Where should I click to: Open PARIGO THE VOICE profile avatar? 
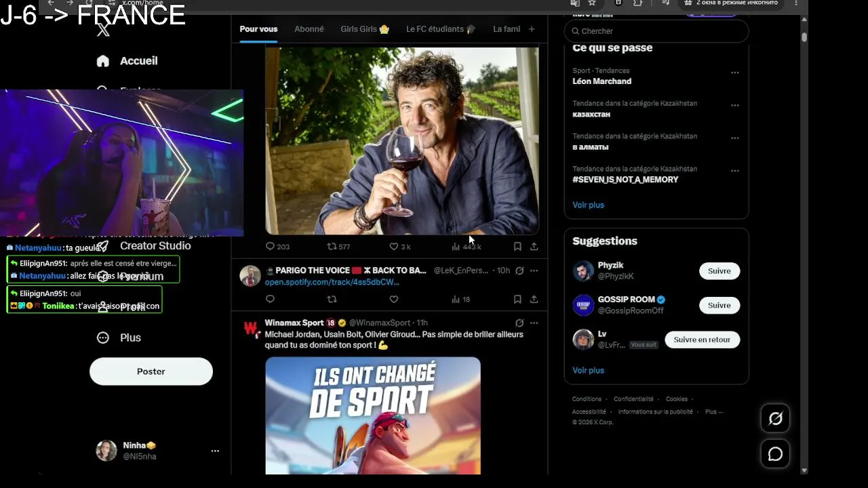250,276
